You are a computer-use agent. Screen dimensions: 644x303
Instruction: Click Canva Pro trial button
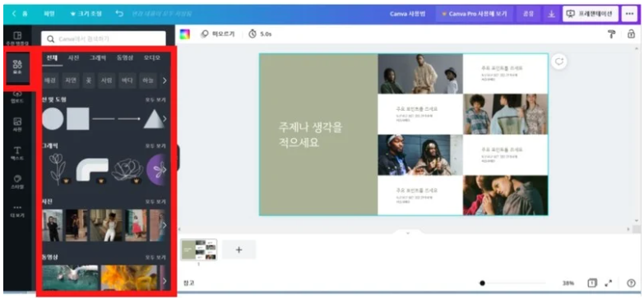[474, 13]
